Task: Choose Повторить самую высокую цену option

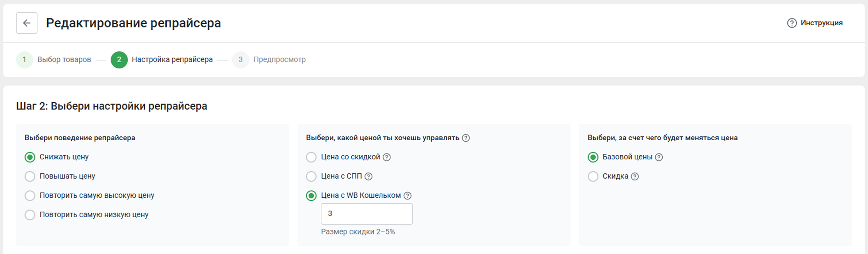Action: pyautogui.click(x=30, y=195)
